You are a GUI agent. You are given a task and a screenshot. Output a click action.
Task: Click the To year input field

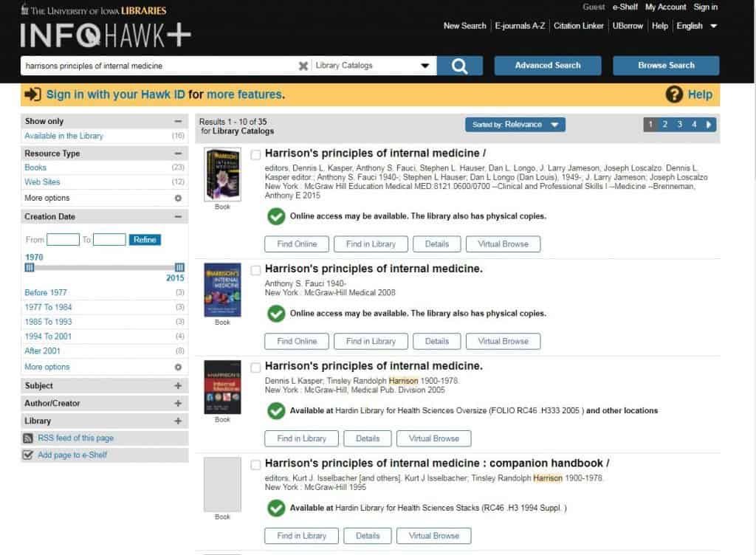pos(109,239)
